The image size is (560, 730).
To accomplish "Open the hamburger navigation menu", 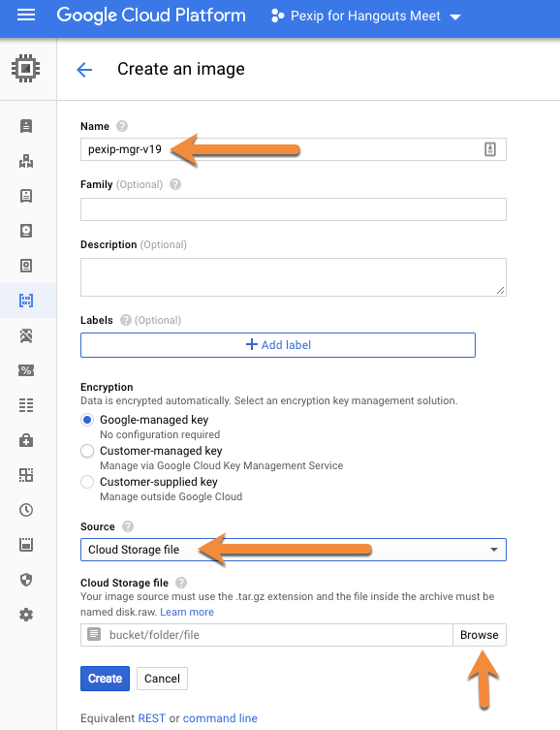I will point(26,16).
